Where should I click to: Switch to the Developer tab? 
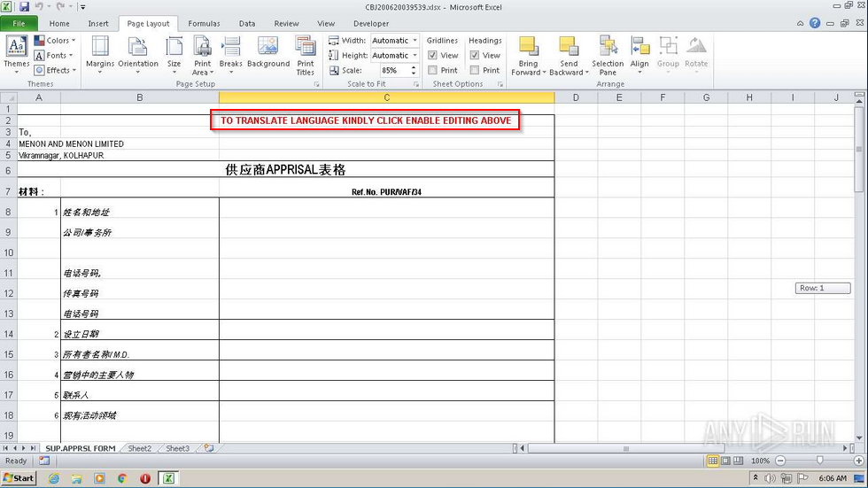[x=371, y=24]
